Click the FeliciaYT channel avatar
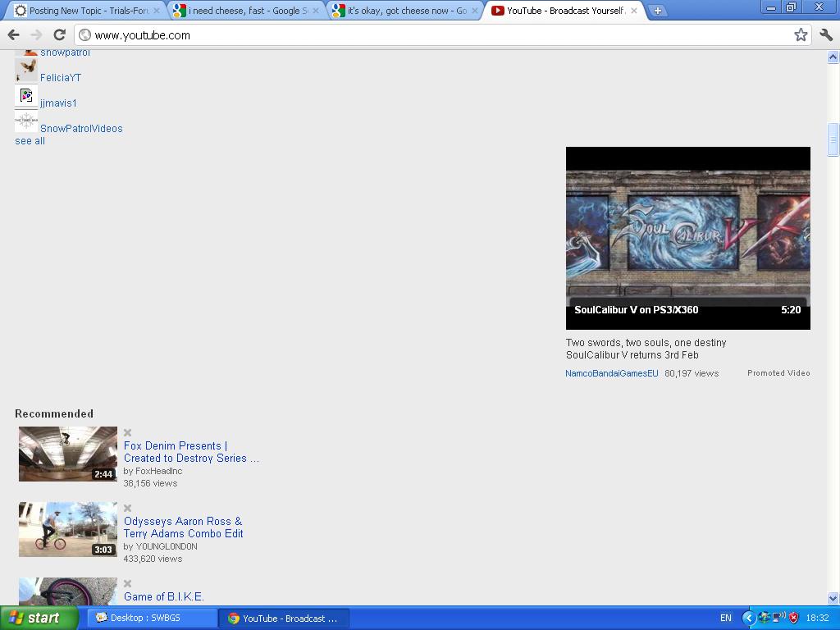Image resolution: width=840 pixels, height=630 pixels. [26, 71]
